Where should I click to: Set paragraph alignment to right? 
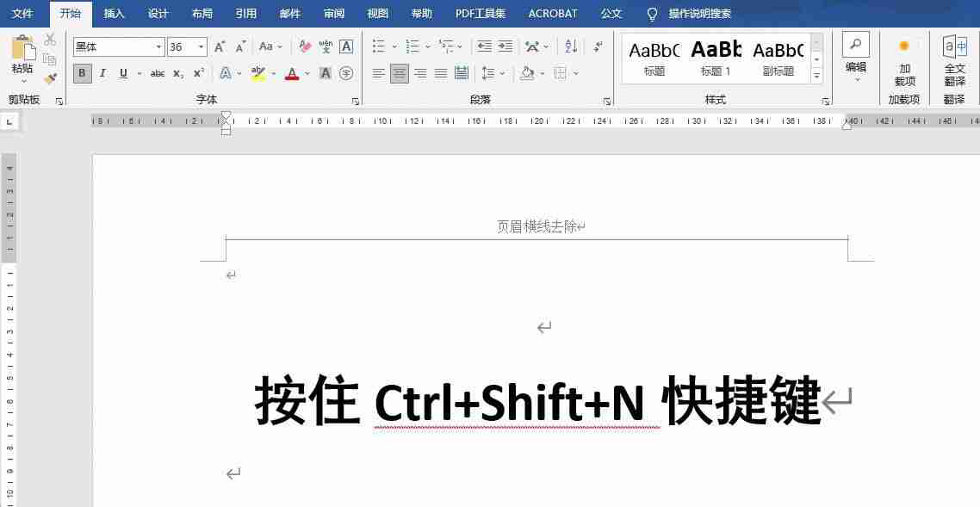(x=420, y=74)
